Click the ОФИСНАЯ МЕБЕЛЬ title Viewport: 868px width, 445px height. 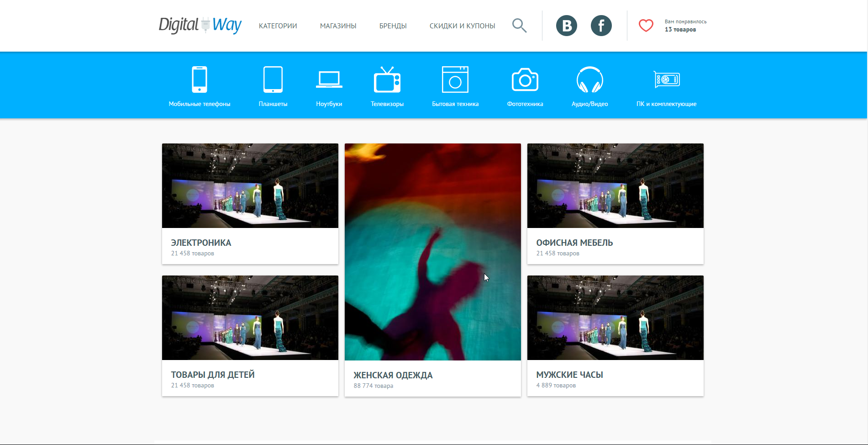[574, 243]
